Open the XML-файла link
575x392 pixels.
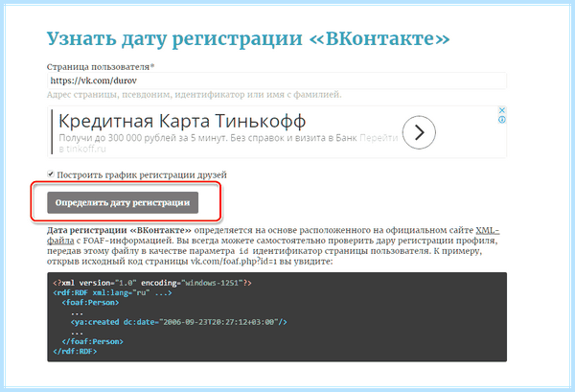488,230
